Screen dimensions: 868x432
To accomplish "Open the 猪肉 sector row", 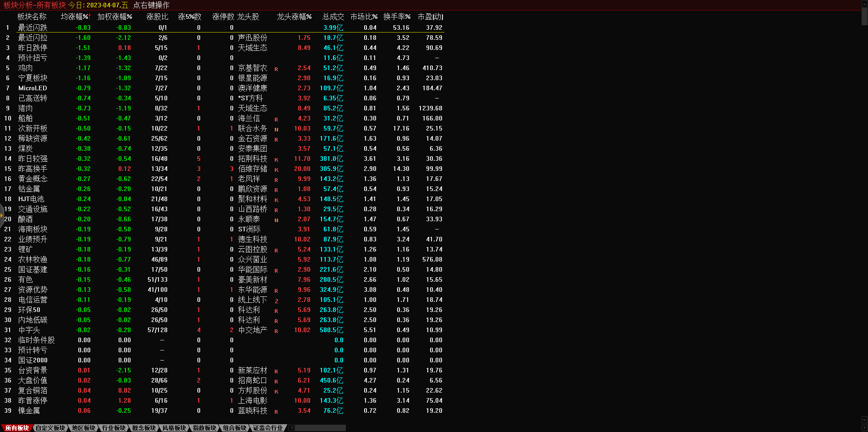I will point(25,108).
